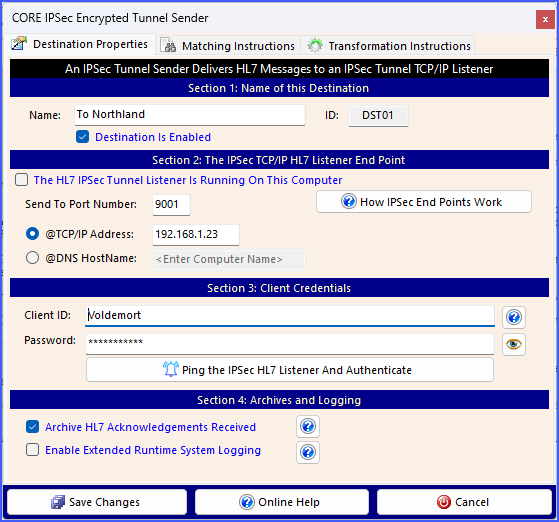Image resolution: width=559 pixels, height=522 pixels.
Task: Enable Extended Runtime System Logging
Action: coord(32,450)
